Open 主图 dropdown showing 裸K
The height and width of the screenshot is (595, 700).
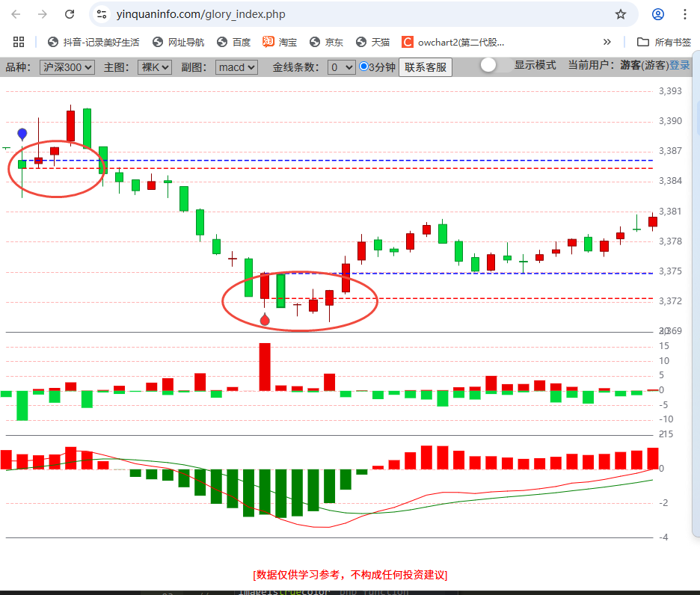(155, 67)
